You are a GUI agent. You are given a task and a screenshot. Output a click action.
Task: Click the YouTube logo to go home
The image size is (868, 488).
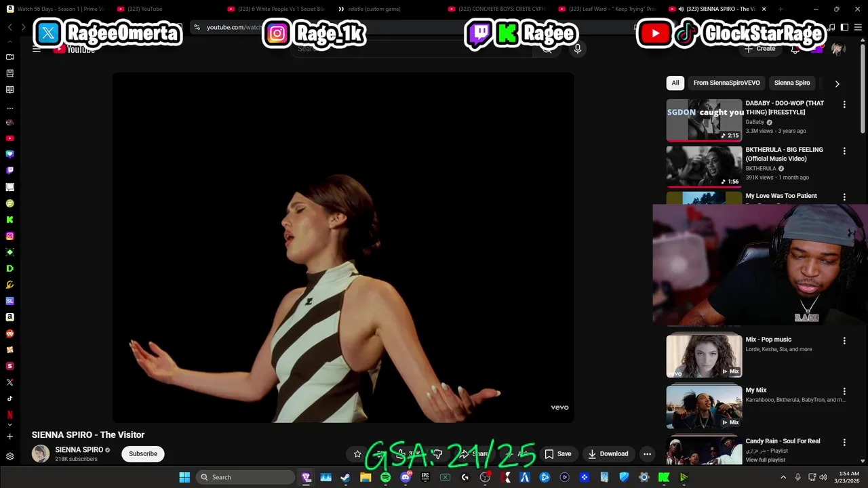point(75,49)
